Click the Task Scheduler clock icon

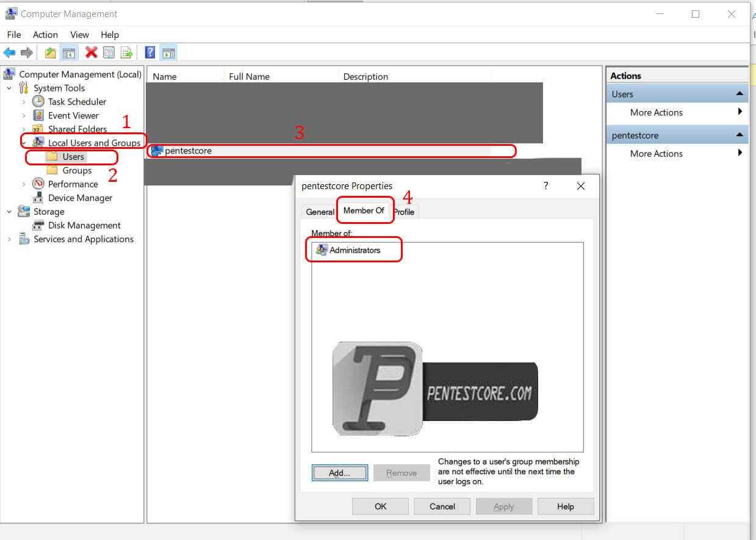[38, 101]
